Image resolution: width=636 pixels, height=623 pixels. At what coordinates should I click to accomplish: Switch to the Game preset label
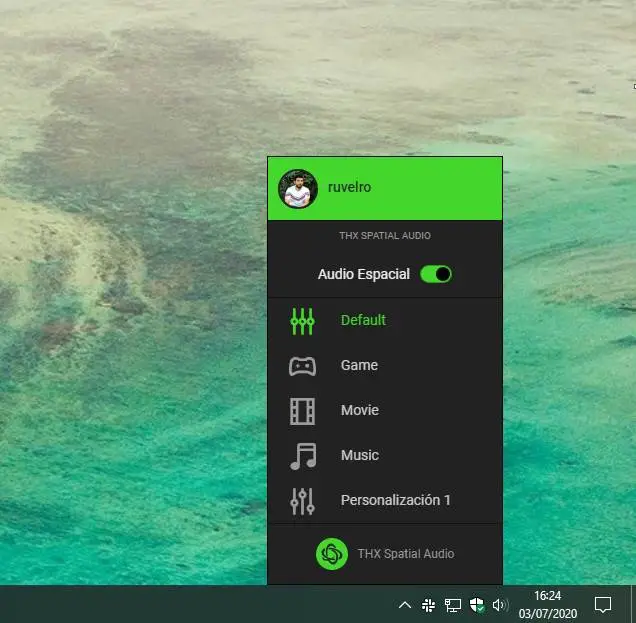359,365
